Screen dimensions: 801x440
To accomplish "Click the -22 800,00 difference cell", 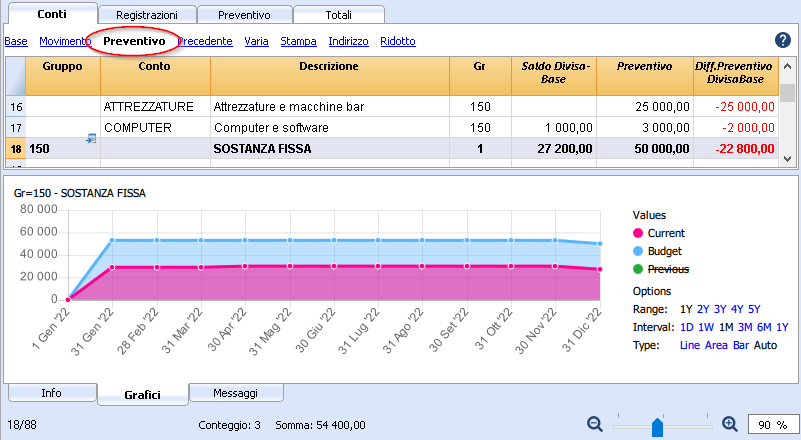I will pyautogui.click(x=736, y=149).
